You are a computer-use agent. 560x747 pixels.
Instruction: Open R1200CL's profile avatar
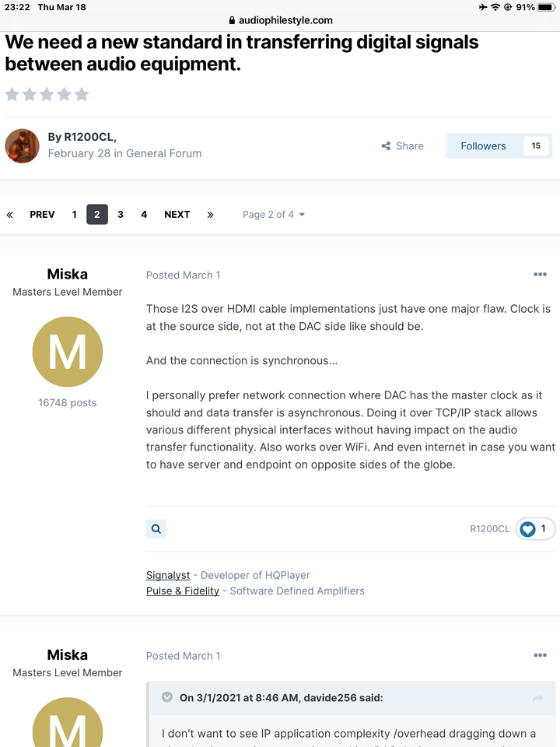coord(22,146)
